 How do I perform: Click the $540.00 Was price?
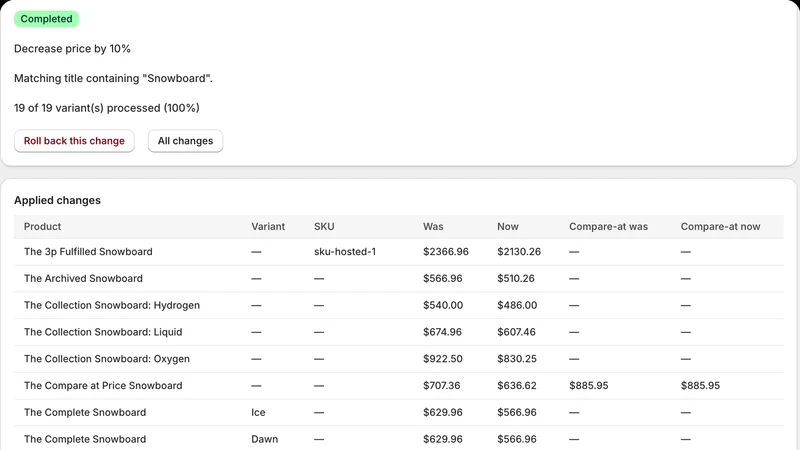[443, 305]
